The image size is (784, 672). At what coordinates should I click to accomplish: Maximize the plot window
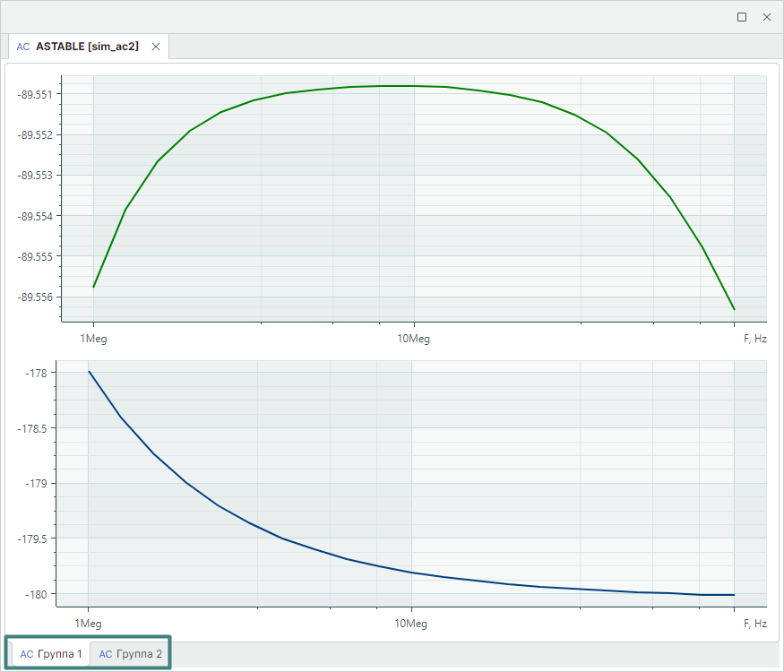point(742,17)
